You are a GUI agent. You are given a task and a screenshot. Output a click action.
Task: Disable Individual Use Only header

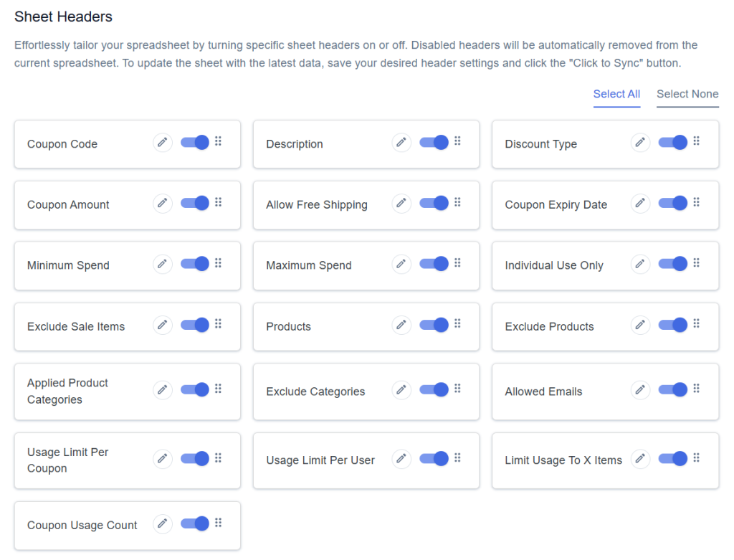(x=672, y=264)
